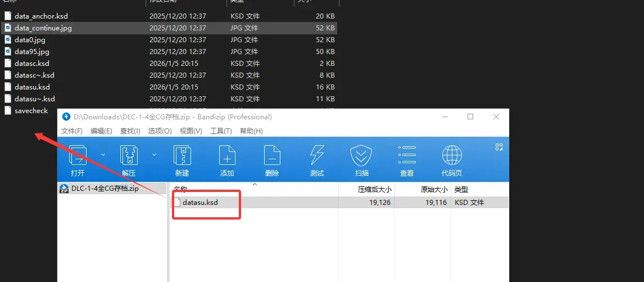Click the data_anchor.ksd file icon
644x282 pixels.
click(8, 16)
